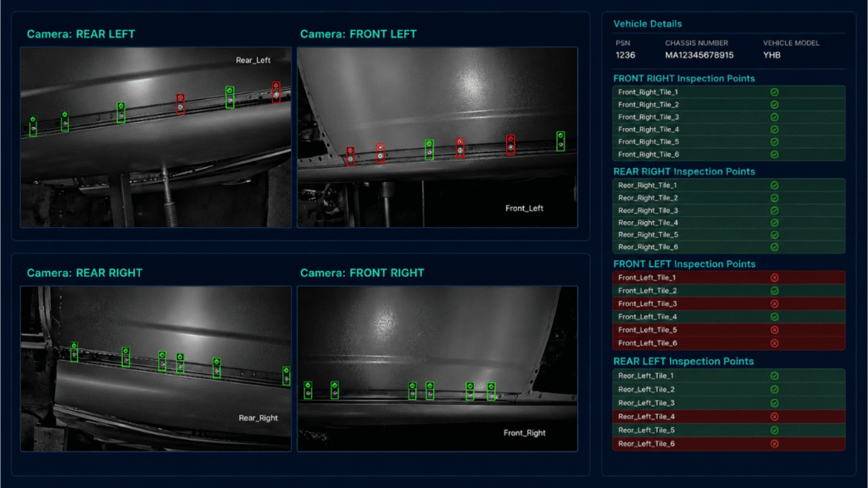Click the Camera: FRONT RIGHT title
This screenshot has width=868, height=488.
click(x=362, y=274)
